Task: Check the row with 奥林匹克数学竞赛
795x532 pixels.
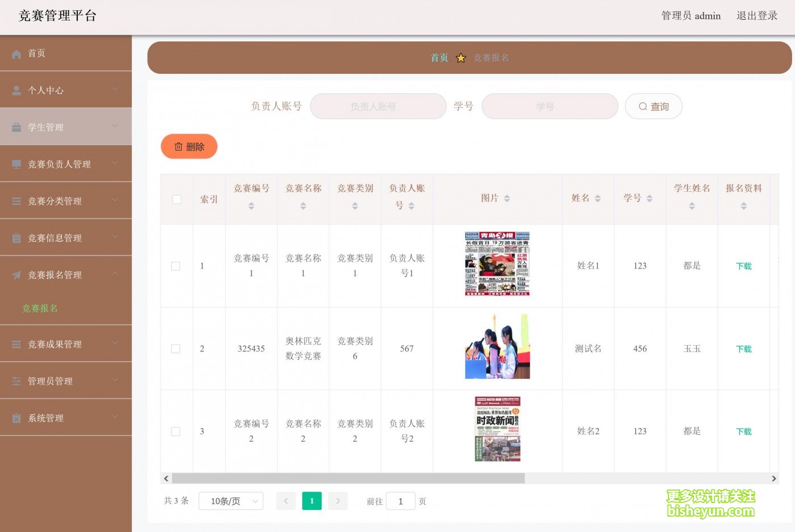Action: point(175,349)
